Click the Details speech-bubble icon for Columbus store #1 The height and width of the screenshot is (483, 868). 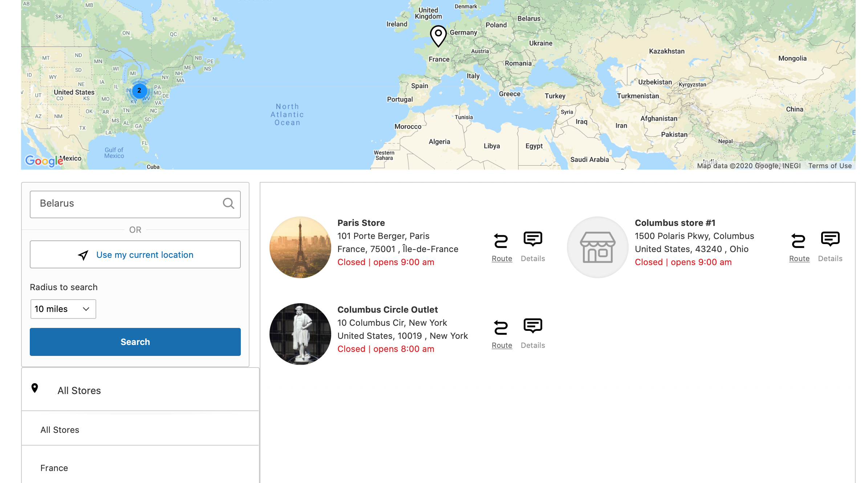click(x=830, y=239)
